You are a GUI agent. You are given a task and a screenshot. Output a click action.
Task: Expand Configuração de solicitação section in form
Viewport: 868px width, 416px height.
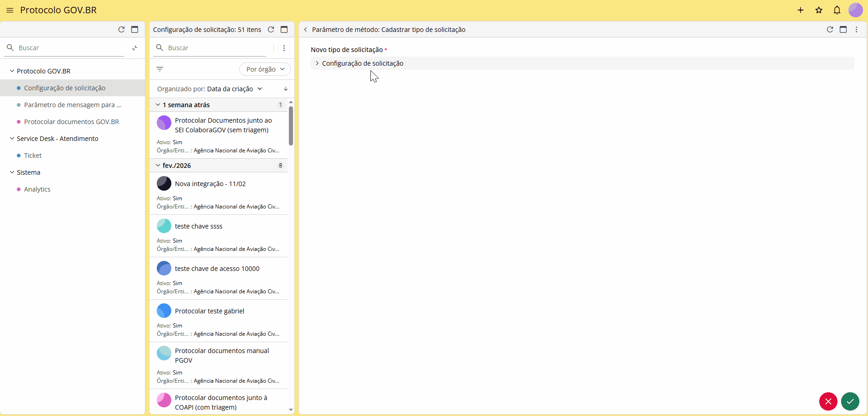(582, 63)
